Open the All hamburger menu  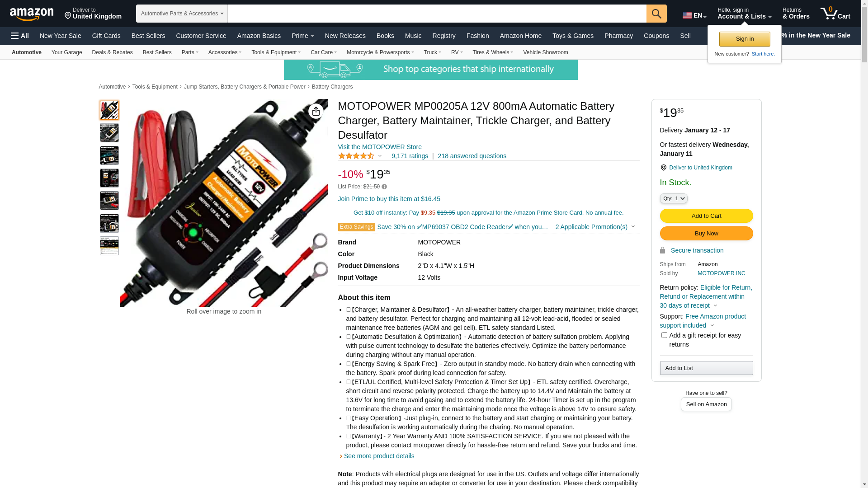pos(20,36)
